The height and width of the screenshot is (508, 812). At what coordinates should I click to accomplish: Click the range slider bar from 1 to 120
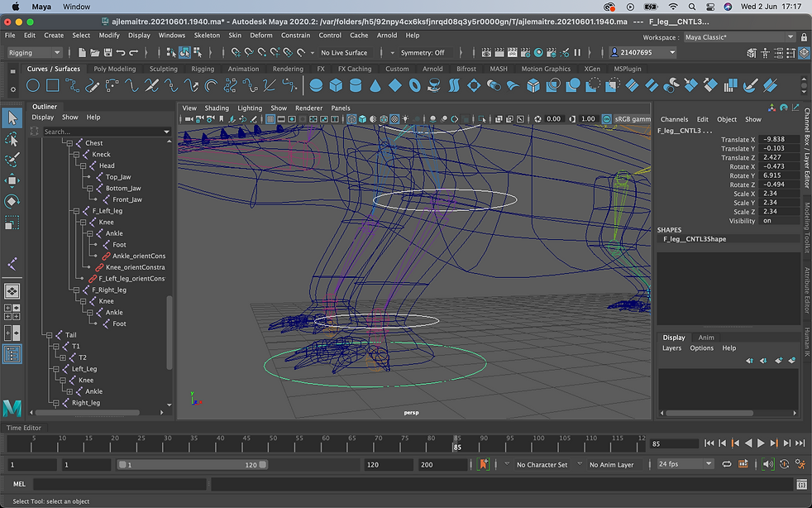click(x=192, y=464)
